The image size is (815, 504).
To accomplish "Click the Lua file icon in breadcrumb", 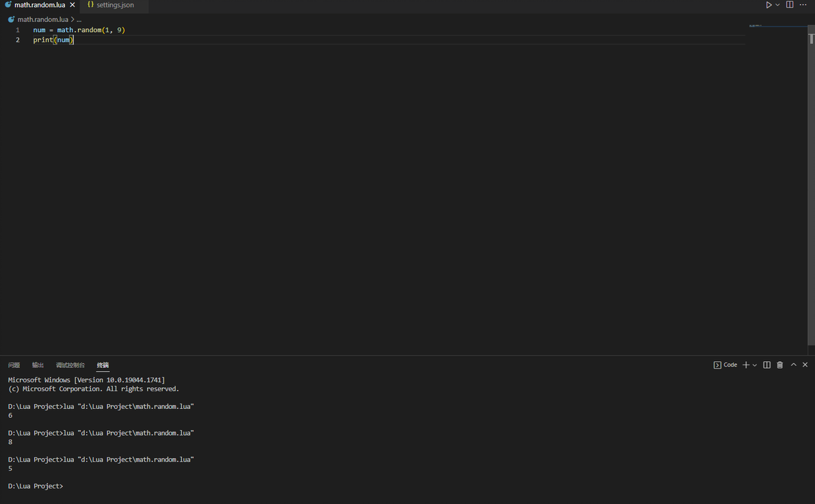I will tap(11, 19).
